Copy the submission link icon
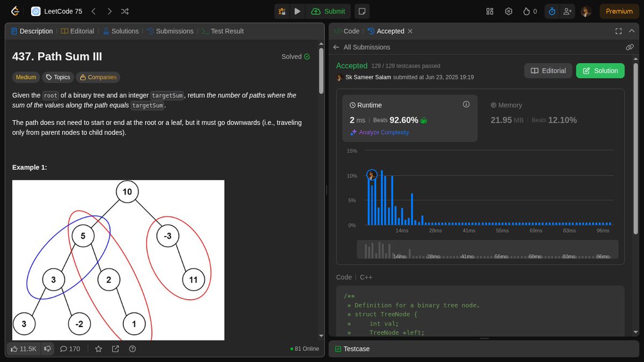This screenshot has width=644, height=362. click(630, 47)
